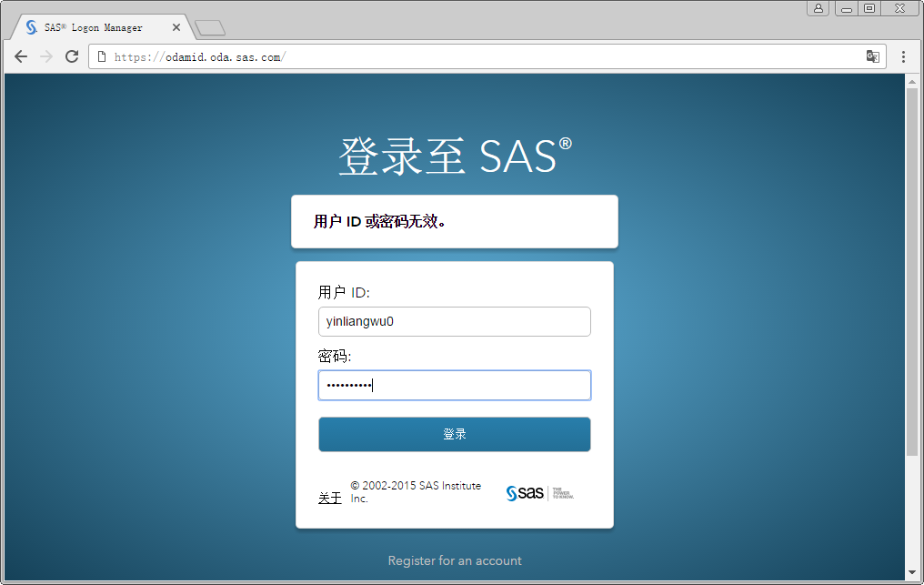Open the Register for an account link

(454, 560)
